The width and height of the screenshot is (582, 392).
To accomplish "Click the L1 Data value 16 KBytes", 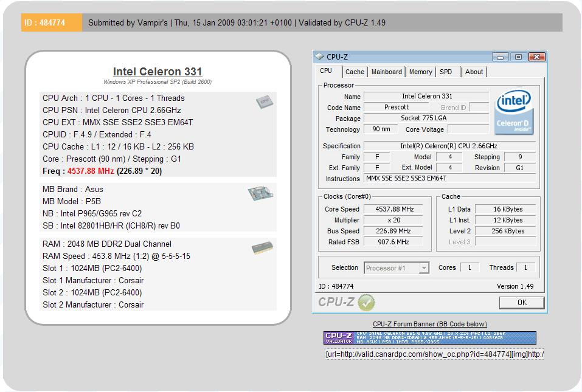I will (x=505, y=209).
